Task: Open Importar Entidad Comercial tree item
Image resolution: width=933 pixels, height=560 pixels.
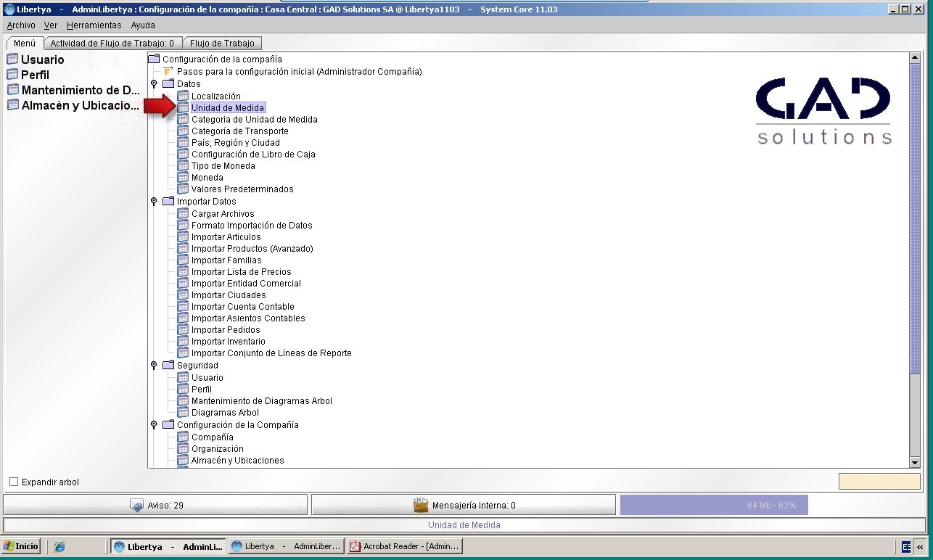Action: (x=246, y=283)
